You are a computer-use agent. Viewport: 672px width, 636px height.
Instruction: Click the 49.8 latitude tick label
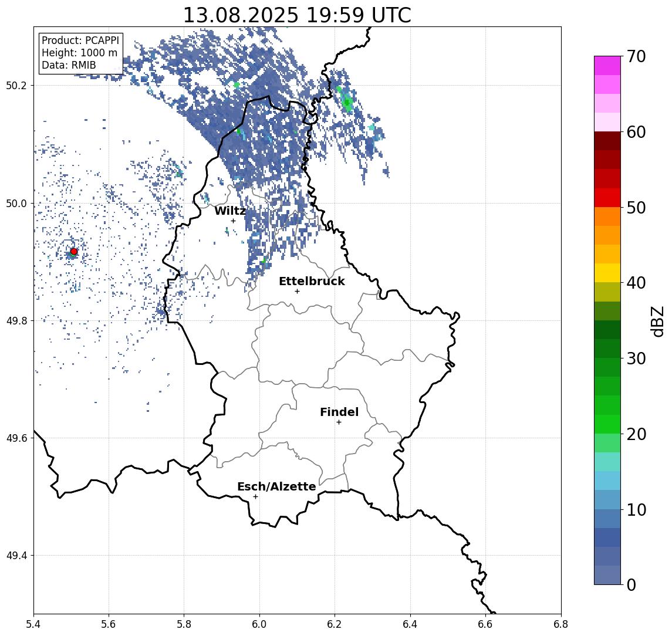click(16, 320)
